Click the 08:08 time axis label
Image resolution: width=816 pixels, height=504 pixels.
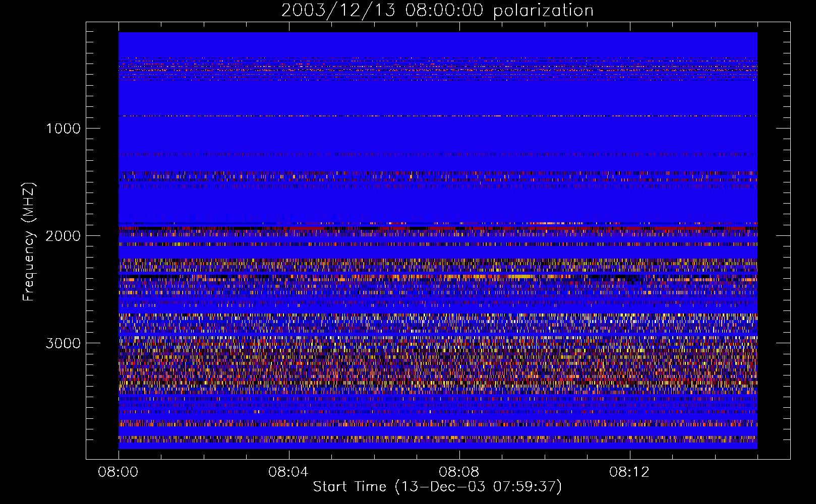(459, 472)
